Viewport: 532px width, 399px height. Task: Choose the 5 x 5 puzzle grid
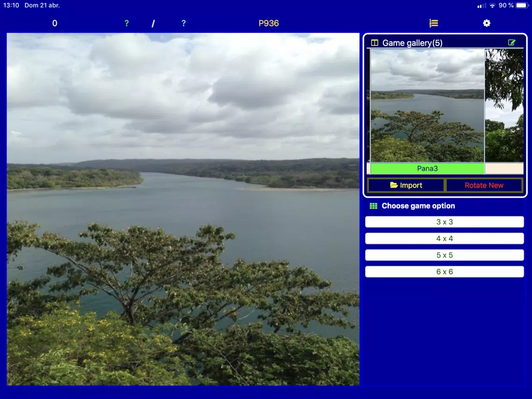tap(444, 255)
